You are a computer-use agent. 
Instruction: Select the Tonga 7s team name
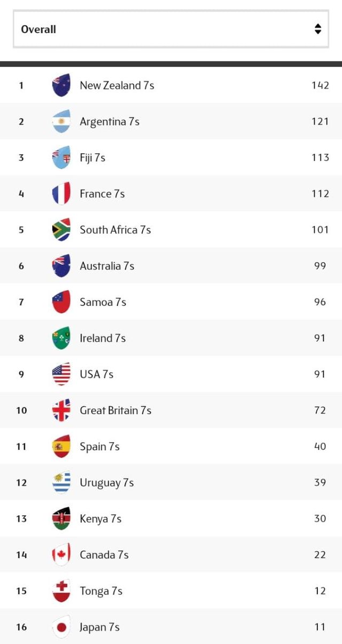[x=101, y=591]
